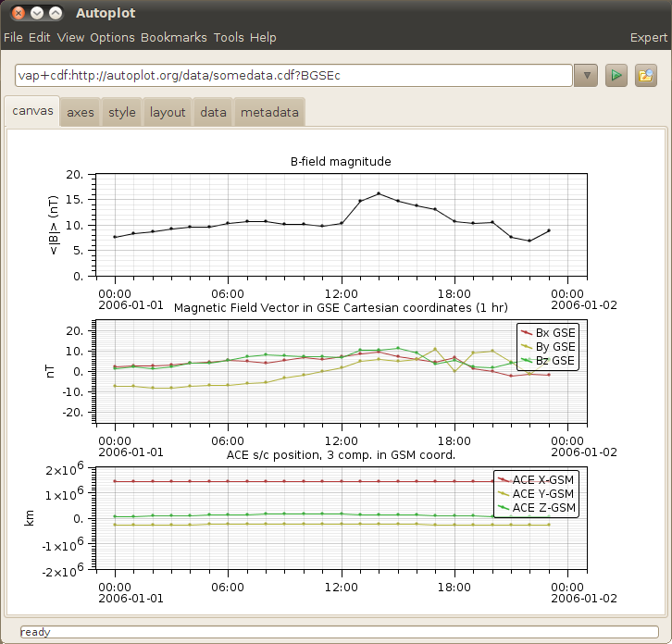The height and width of the screenshot is (644, 672).
Task: Click the green play/go button
Action: click(616, 75)
